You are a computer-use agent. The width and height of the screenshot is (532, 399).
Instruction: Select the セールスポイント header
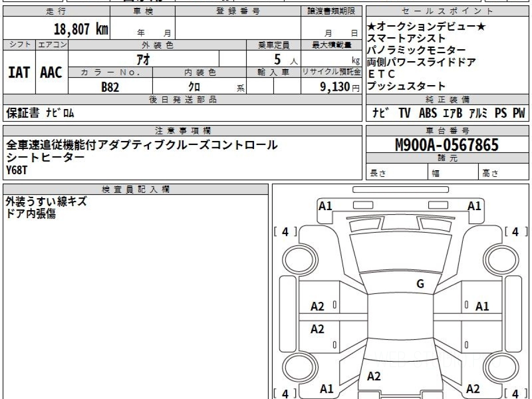(x=447, y=12)
